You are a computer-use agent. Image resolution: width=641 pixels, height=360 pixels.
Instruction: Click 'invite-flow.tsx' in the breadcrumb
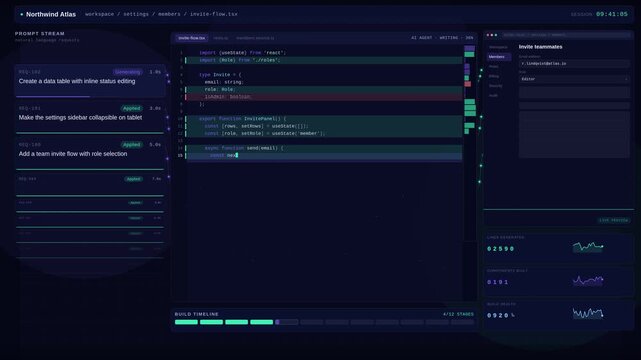tap(214, 14)
